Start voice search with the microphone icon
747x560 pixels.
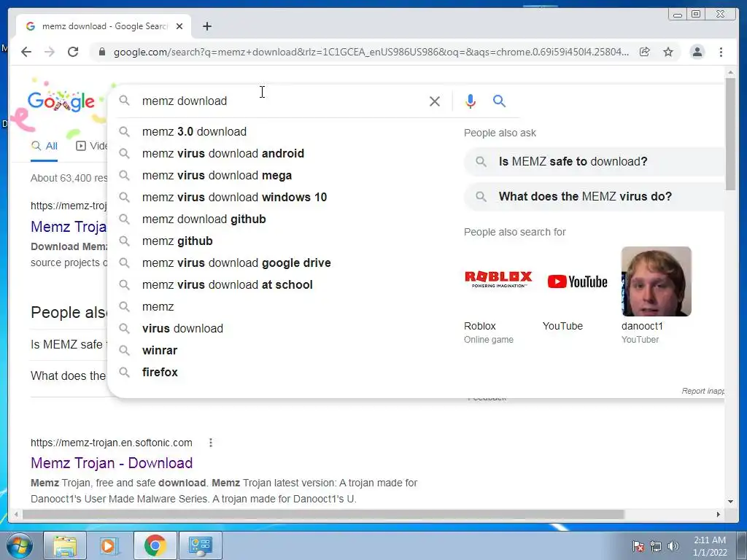pyautogui.click(x=471, y=101)
